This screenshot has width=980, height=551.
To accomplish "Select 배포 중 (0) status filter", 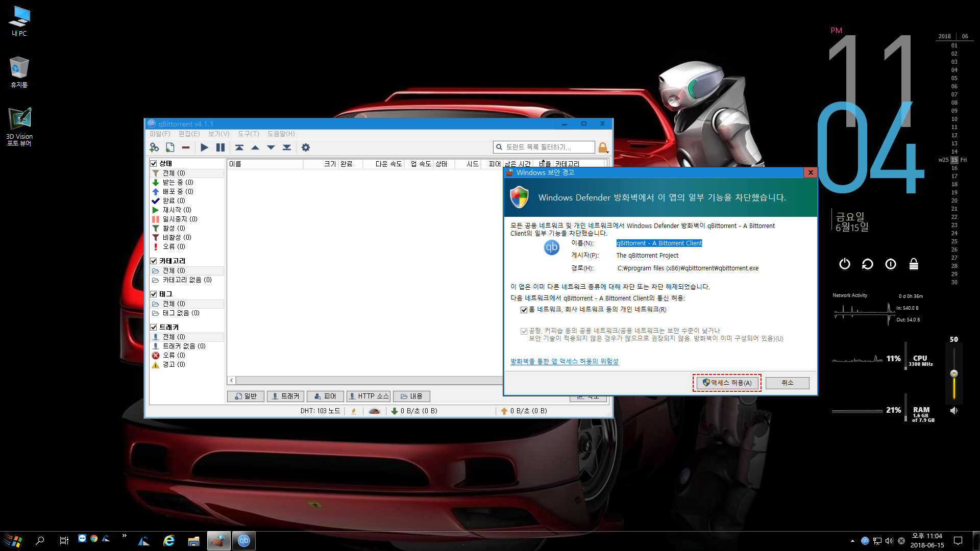I will [x=187, y=192].
